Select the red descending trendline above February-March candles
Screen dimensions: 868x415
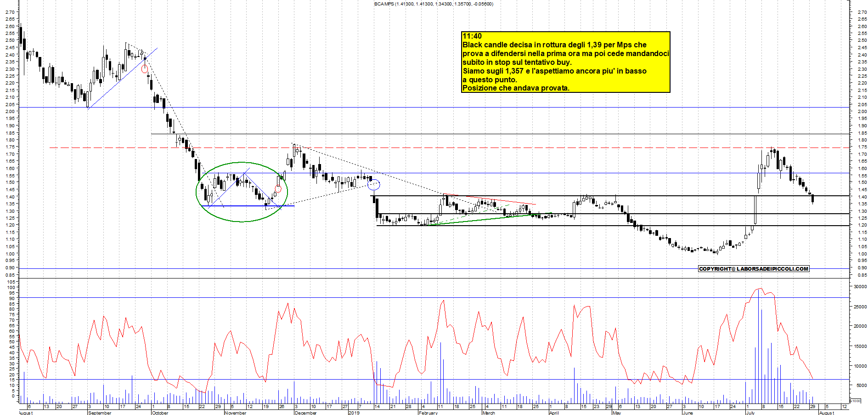click(490, 199)
